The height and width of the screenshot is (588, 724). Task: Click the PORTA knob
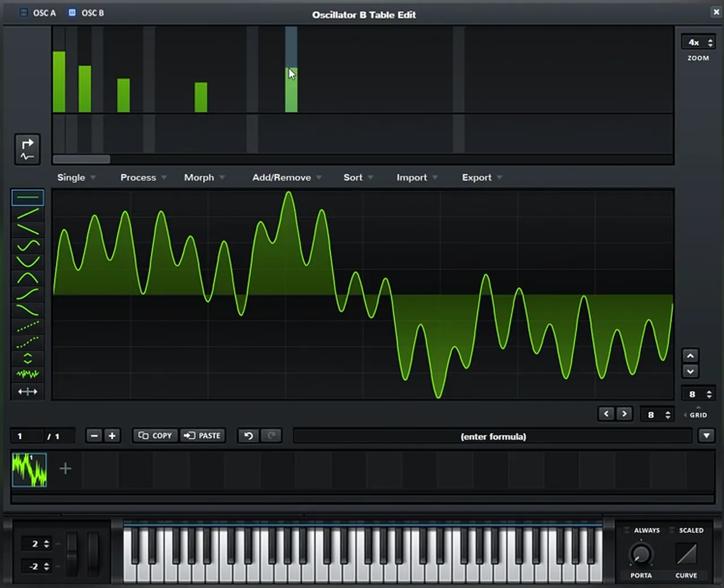pyautogui.click(x=641, y=555)
